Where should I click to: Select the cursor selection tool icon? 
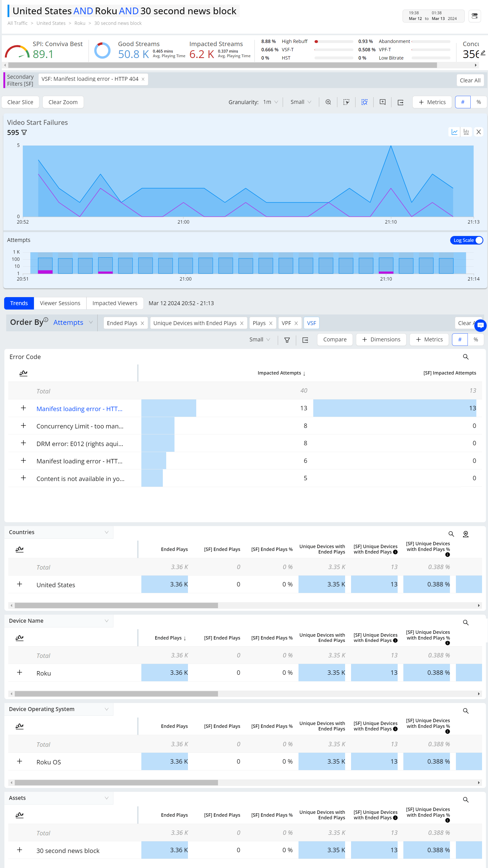(x=346, y=102)
